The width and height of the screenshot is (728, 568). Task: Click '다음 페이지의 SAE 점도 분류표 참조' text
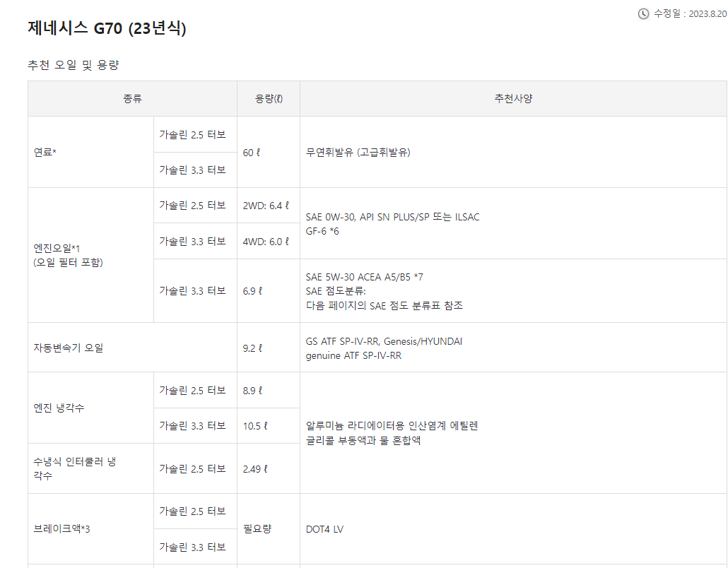(384, 305)
